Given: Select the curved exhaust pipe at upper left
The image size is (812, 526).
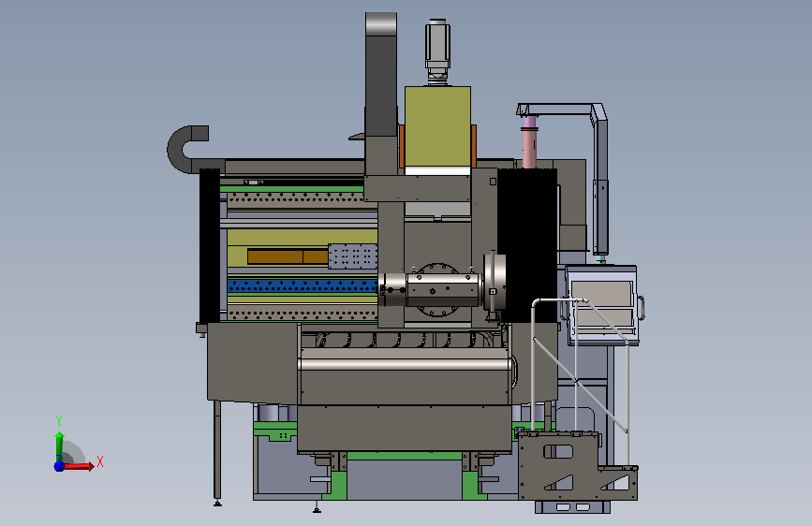Looking at the screenshot, I should [187, 149].
